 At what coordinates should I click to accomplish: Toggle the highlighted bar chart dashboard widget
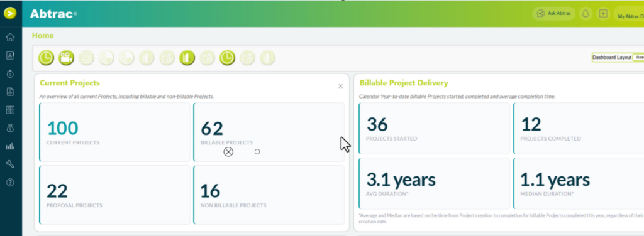pyautogui.click(x=187, y=58)
